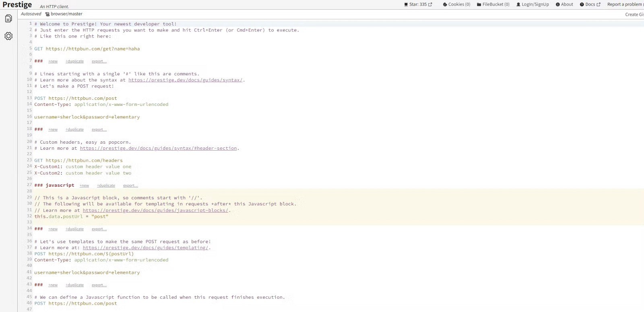Image resolution: width=644 pixels, height=312 pixels.
Task: Click LogIn/SignUp
Action: click(533, 4)
